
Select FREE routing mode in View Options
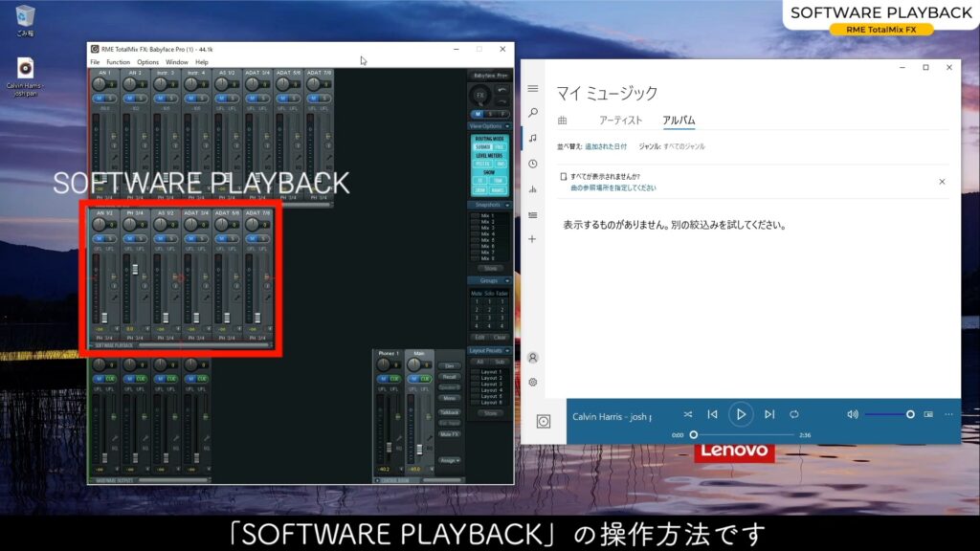click(x=500, y=146)
